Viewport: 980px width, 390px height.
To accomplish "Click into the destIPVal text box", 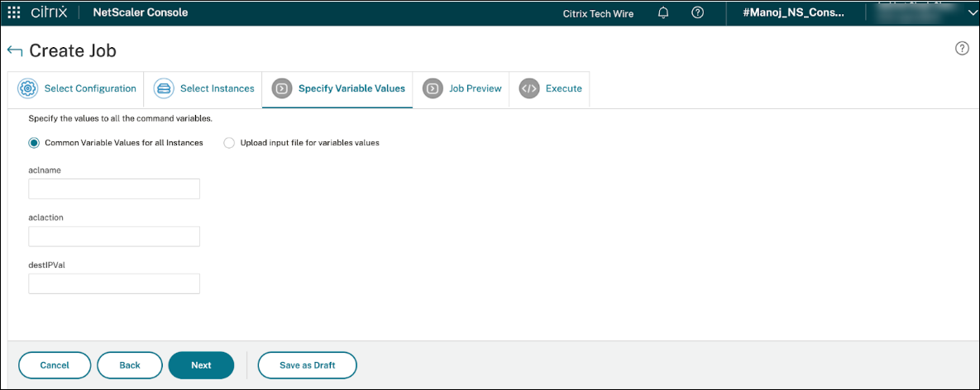I will (x=114, y=284).
